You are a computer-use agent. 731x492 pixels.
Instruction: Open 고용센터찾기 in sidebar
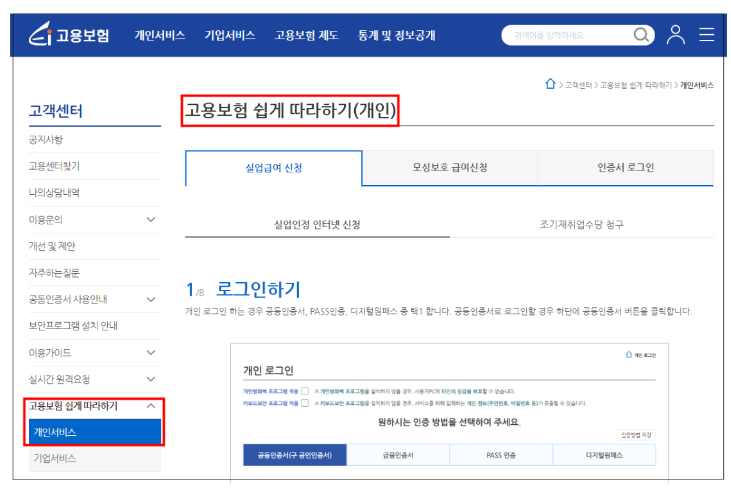point(54,166)
